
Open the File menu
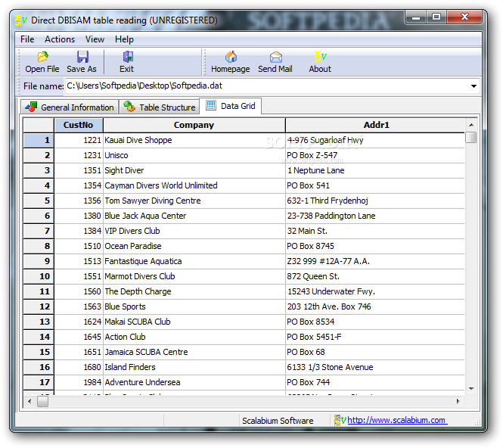pyautogui.click(x=27, y=39)
